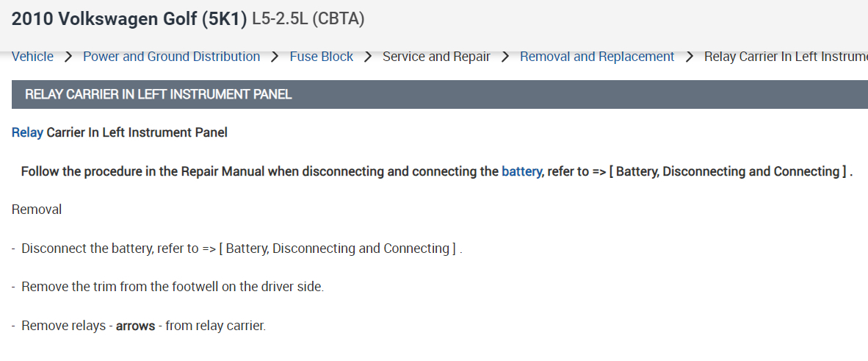Click the chevron after Power and Ground Distribution
The height and width of the screenshot is (361, 868).
[275, 57]
